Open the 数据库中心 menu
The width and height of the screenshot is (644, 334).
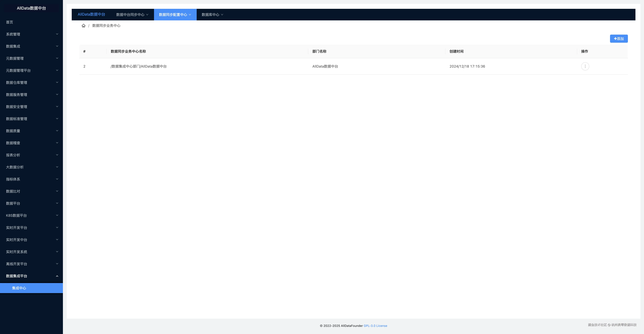coord(212,14)
